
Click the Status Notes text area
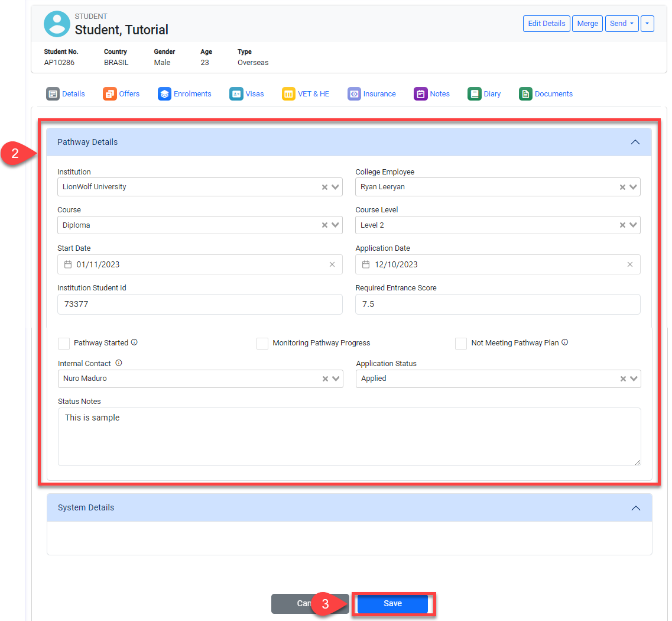(x=349, y=436)
